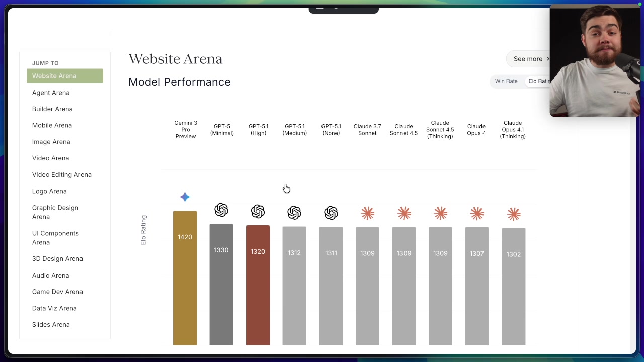The width and height of the screenshot is (644, 362).
Task: Click the Anthropic icon above Claude Sonnet 4.5
Action: [404, 213]
